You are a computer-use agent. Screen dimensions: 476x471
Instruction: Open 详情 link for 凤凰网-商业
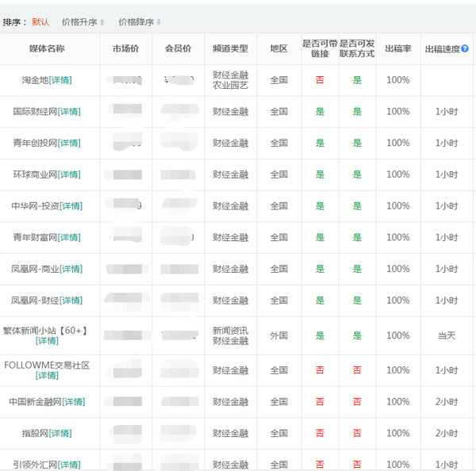[71, 269]
